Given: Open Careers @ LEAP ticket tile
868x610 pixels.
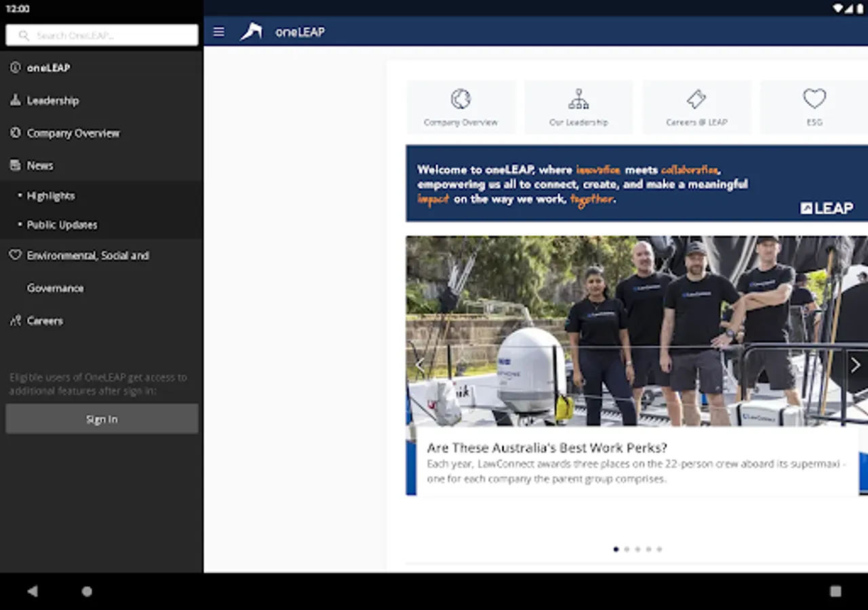Looking at the screenshot, I should click(696, 106).
